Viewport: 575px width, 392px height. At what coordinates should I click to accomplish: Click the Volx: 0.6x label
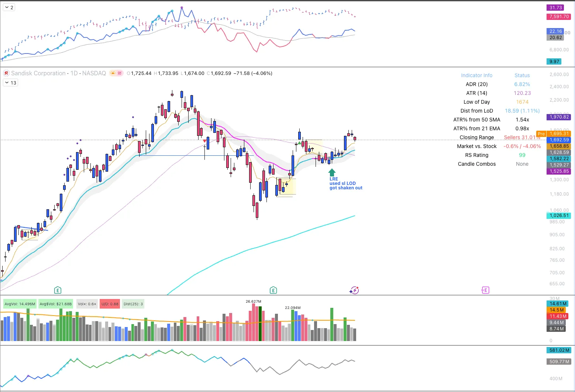pyautogui.click(x=87, y=304)
